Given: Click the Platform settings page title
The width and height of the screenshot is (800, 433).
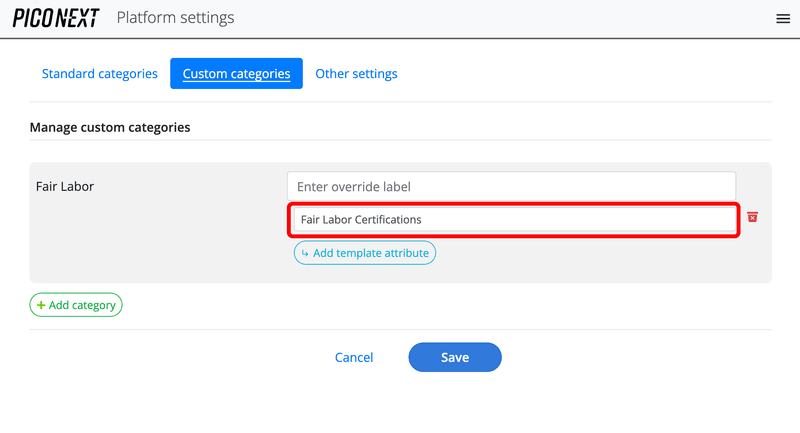Looking at the screenshot, I should tap(175, 18).
